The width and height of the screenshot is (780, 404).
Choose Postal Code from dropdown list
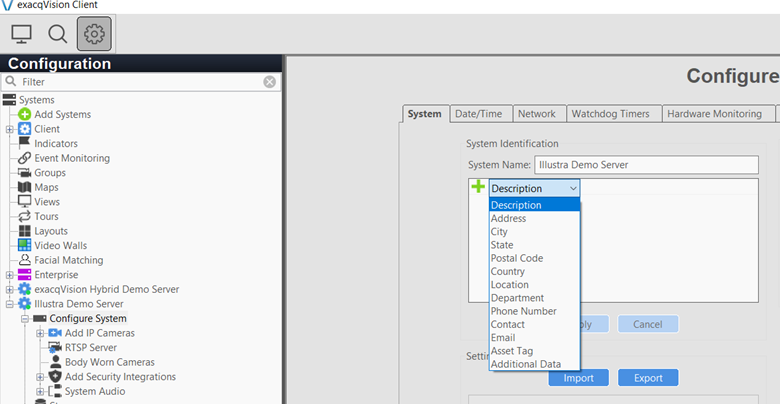click(x=517, y=258)
